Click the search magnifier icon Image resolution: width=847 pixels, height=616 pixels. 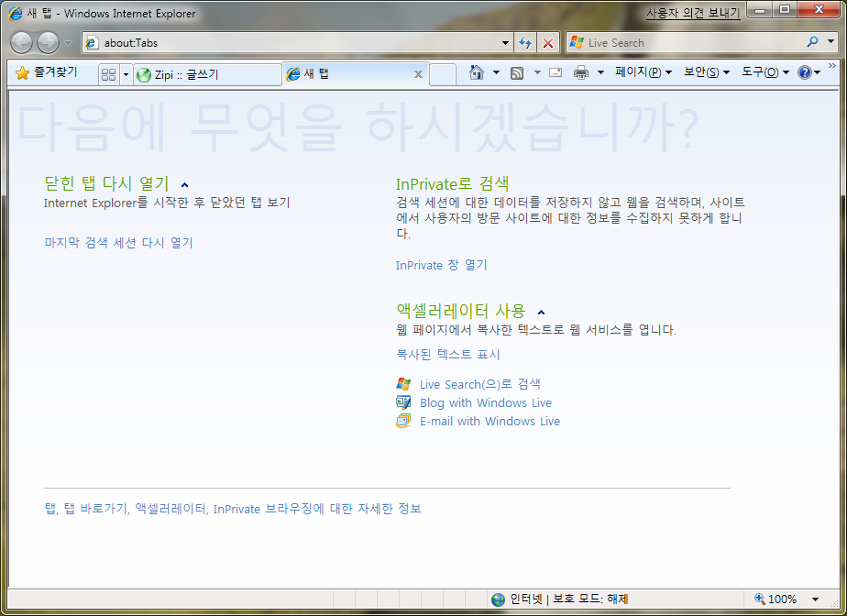812,42
